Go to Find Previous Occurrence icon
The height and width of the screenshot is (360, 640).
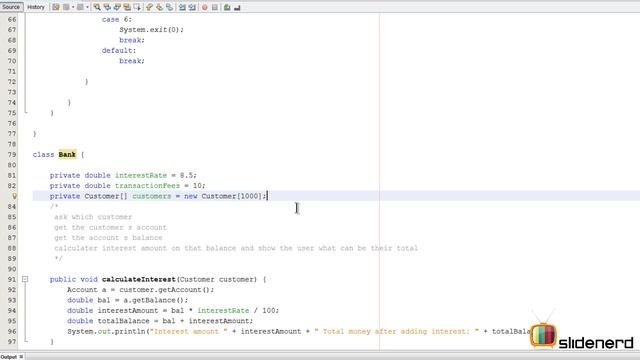pyautogui.click(x=107, y=7)
